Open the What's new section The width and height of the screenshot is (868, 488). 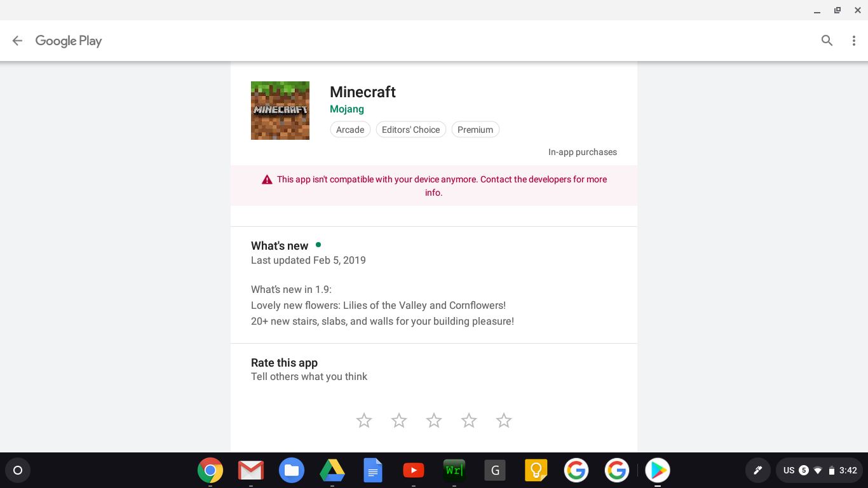click(280, 246)
